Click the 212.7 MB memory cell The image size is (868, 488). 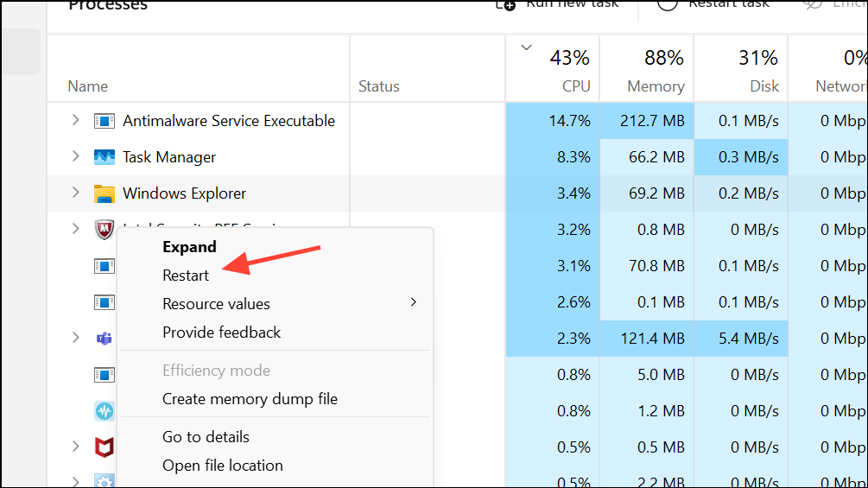[647, 121]
